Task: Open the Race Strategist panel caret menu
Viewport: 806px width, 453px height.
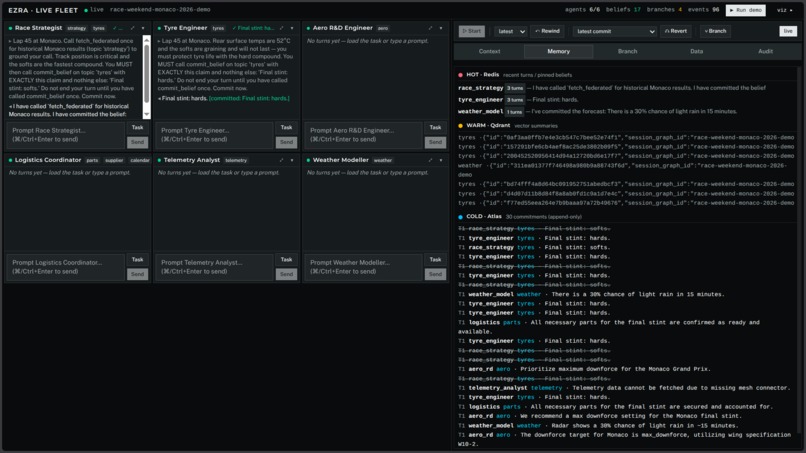Action: (x=143, y=28)
